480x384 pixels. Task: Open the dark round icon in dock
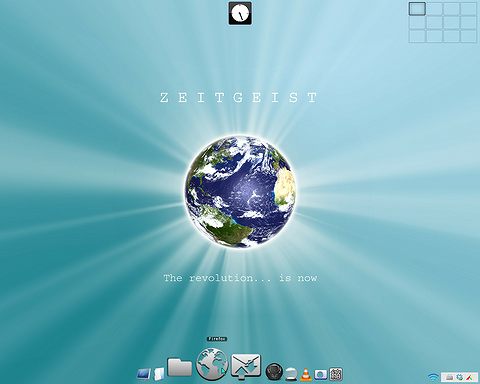[274, 372]
